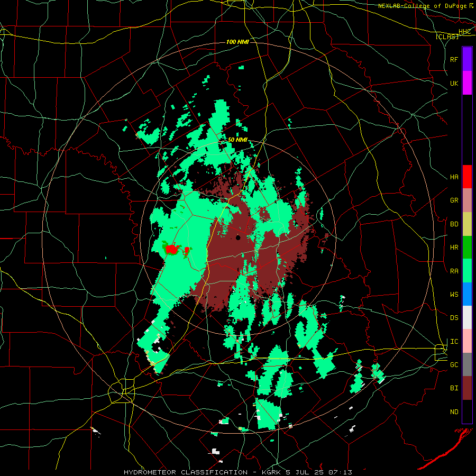The width and height of the screenshot is (476, 476).
Task: Click the BD yellow legend swatch
Action: click(467, 224)
